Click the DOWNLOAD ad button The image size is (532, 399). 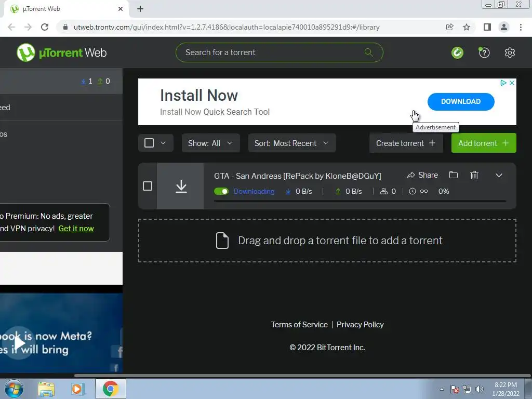(x=460, y=101)
